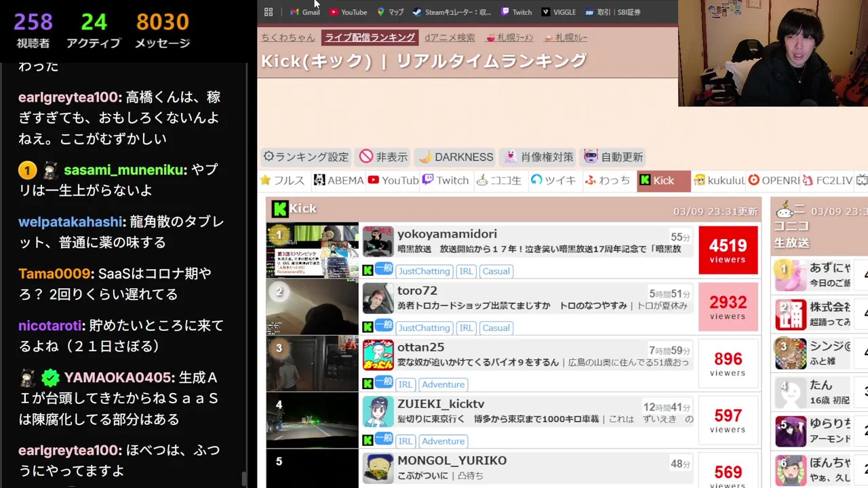Screen dimensions: 868x488
Task: Toggle 自動更新 auto refresh
Action: [613, 157]
